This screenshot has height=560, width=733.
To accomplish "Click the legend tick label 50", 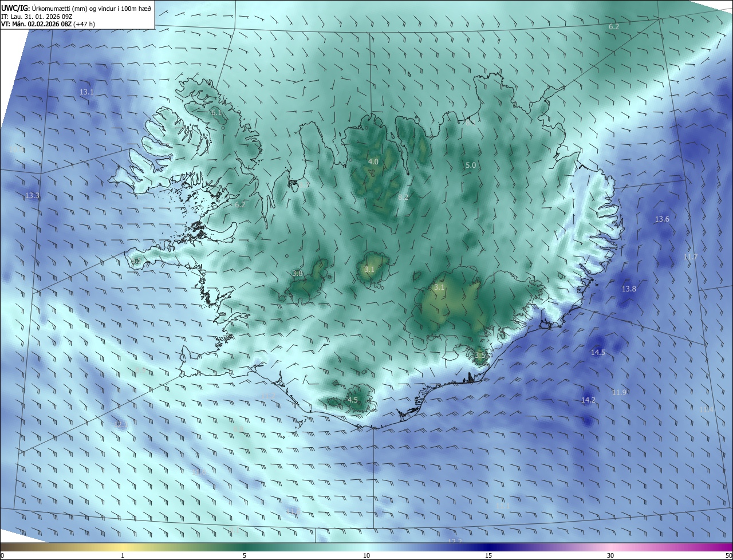I will click(728, 555).
